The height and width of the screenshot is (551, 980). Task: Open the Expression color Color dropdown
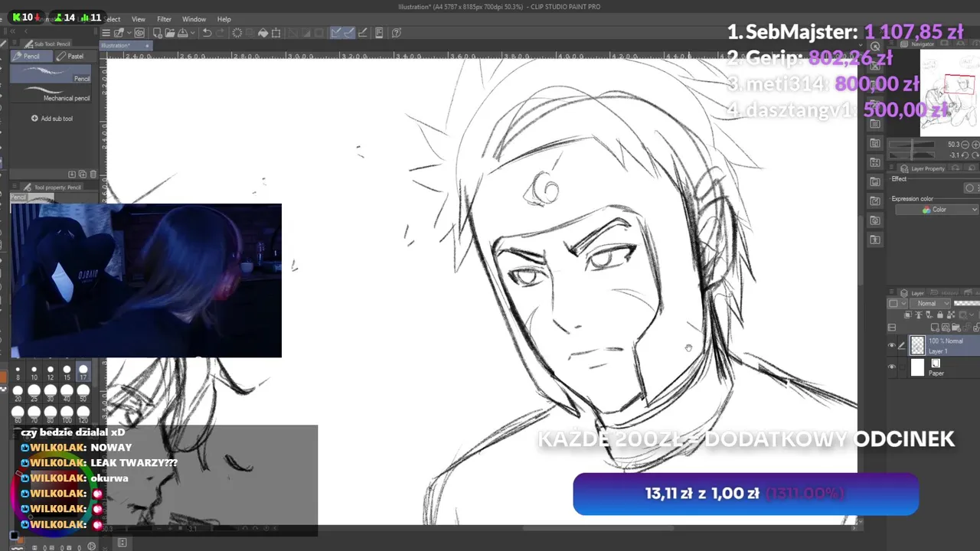pos(937,210)
